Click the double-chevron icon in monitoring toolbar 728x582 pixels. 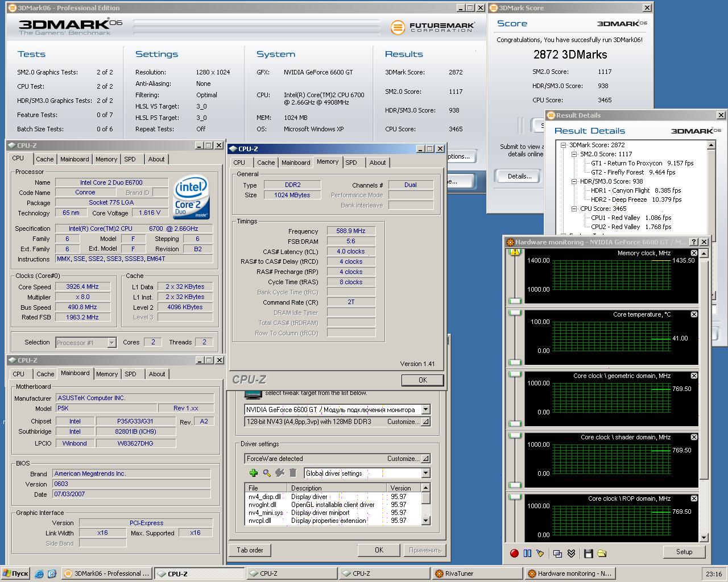pos(571,553)
